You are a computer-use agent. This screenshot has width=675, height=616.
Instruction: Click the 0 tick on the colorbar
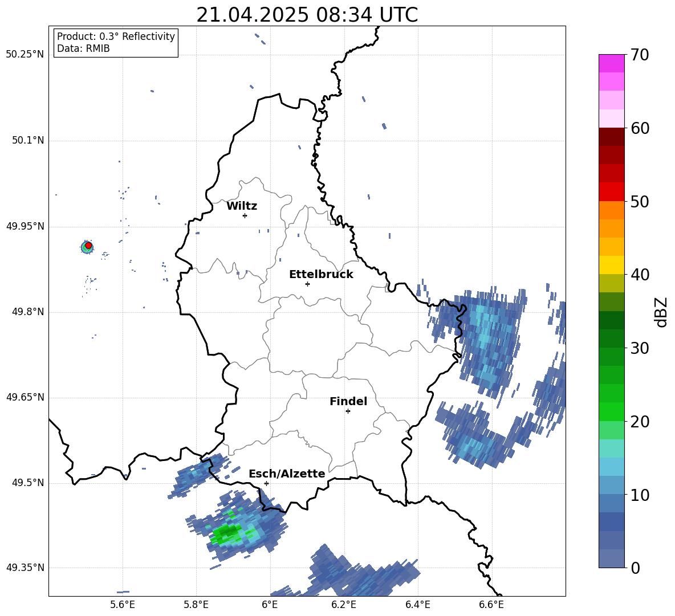(635, 568)
